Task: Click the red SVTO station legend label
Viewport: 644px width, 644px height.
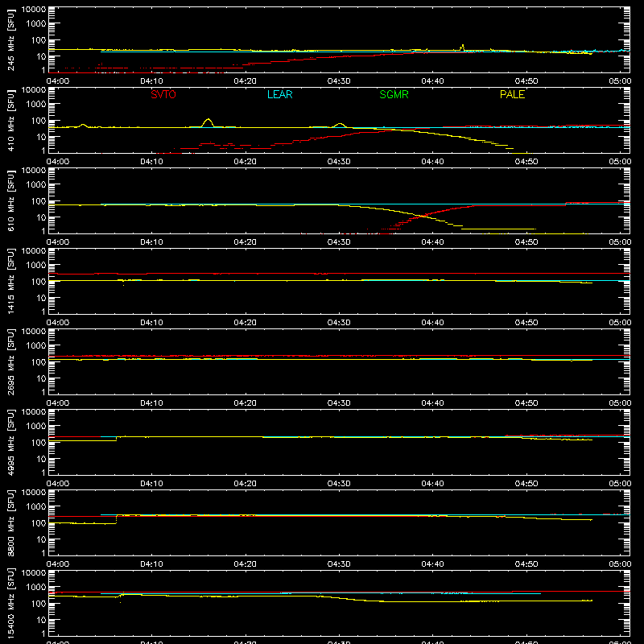Action: tap(163, 94)
